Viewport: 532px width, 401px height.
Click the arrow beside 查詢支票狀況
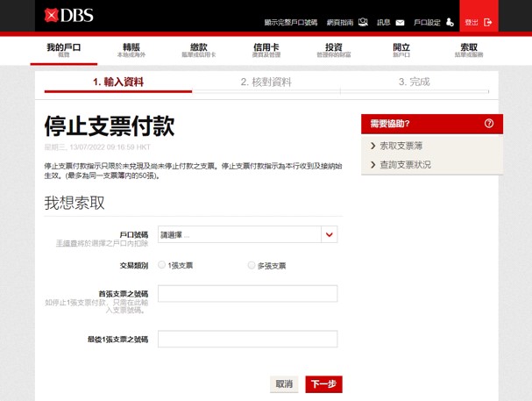(x=372, y=164)
